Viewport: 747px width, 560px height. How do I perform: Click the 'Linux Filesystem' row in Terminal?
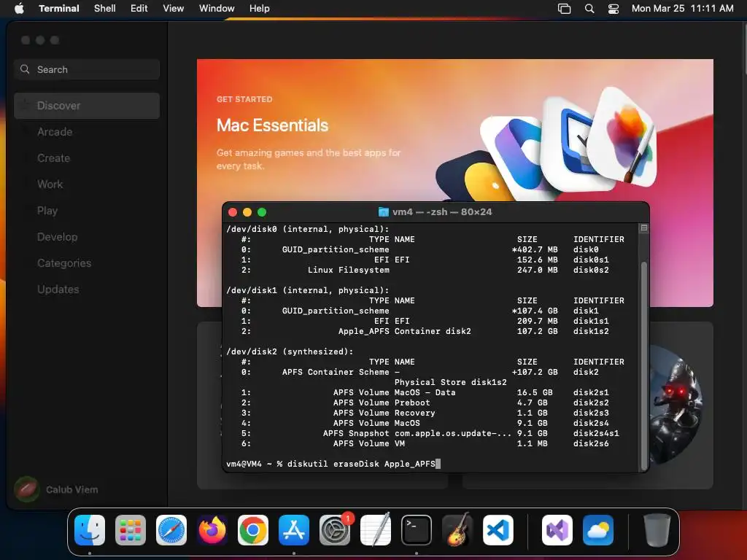tap(425, 270)
